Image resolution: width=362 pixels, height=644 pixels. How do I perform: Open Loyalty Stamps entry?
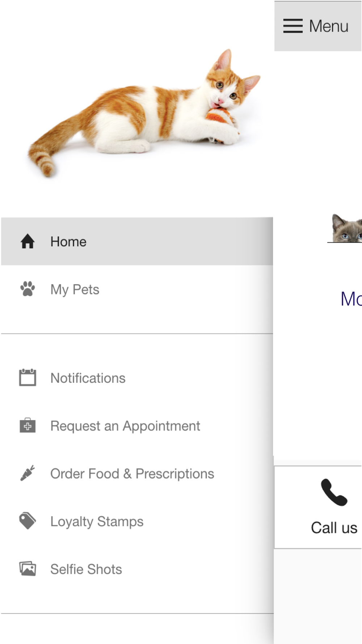(x=137, y=521)
